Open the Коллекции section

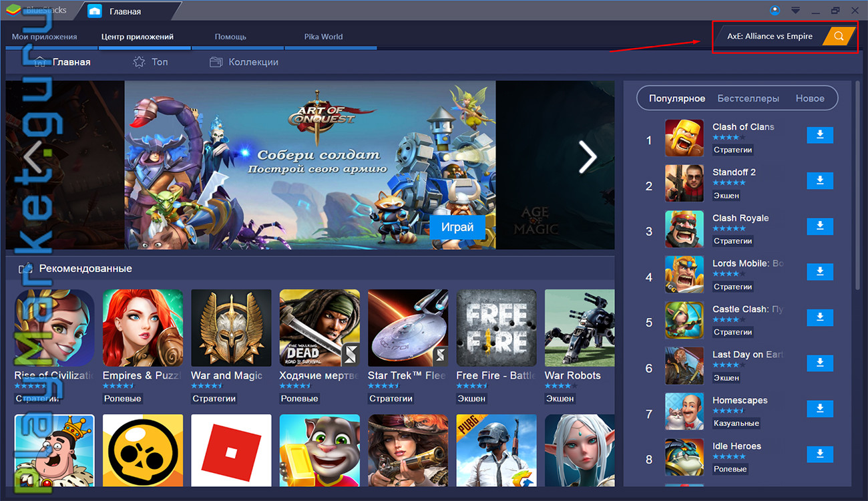pyautogui.click(x=244, y=62)
